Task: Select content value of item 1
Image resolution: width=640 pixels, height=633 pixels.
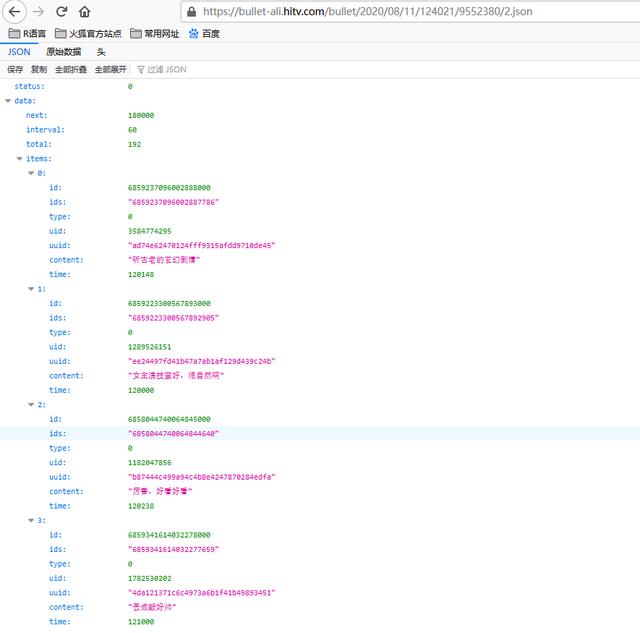Action: coord(176,376)
